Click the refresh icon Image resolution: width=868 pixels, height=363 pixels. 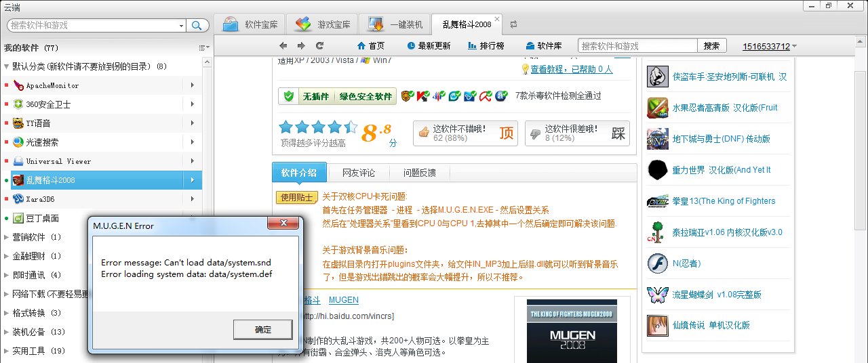tap(319, 46)
